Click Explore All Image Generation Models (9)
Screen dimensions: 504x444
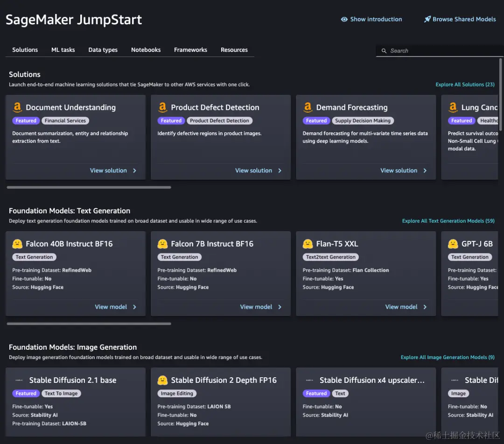pyautogui.click(x=448, y=357)
